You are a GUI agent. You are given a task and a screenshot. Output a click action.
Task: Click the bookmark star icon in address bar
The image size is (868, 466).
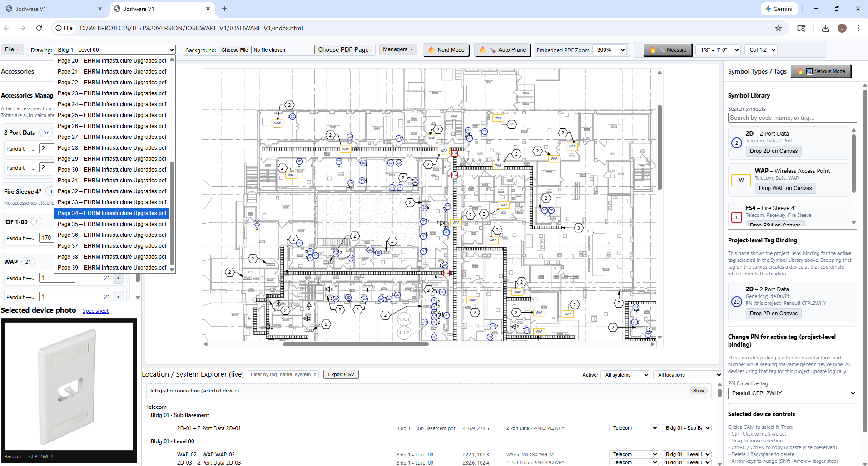click(x=779, y=28)
